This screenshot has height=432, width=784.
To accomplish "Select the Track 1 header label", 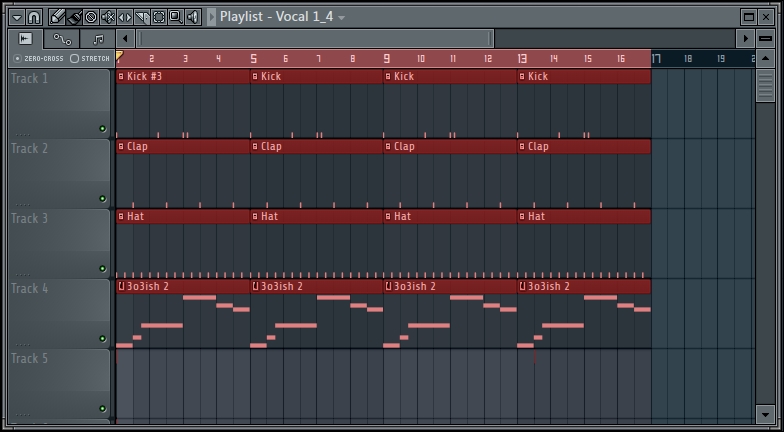I will tap(30, 78).
